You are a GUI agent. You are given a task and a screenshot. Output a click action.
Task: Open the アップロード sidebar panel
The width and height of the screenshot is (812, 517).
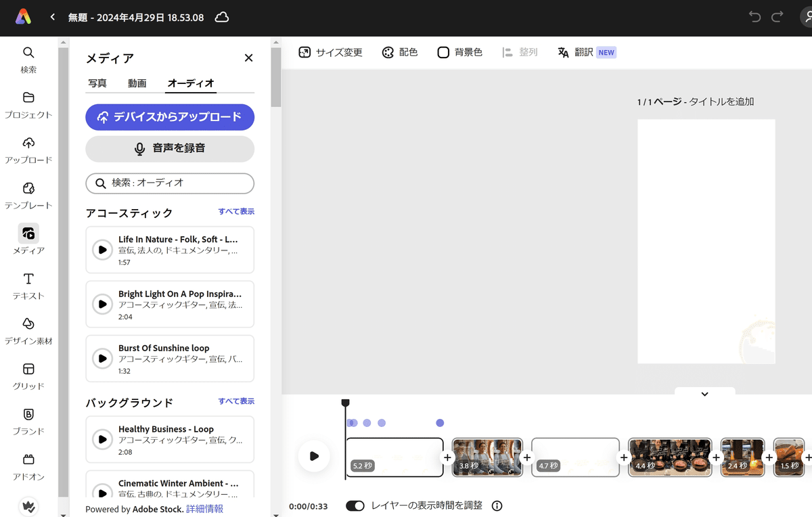coord(28,150)
